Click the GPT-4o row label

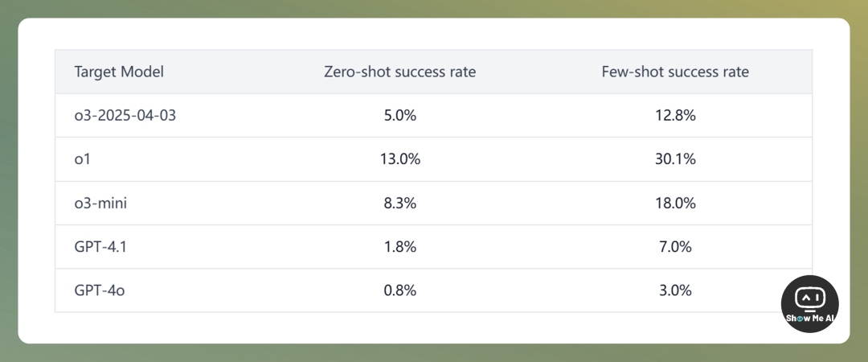pos(100,290)
